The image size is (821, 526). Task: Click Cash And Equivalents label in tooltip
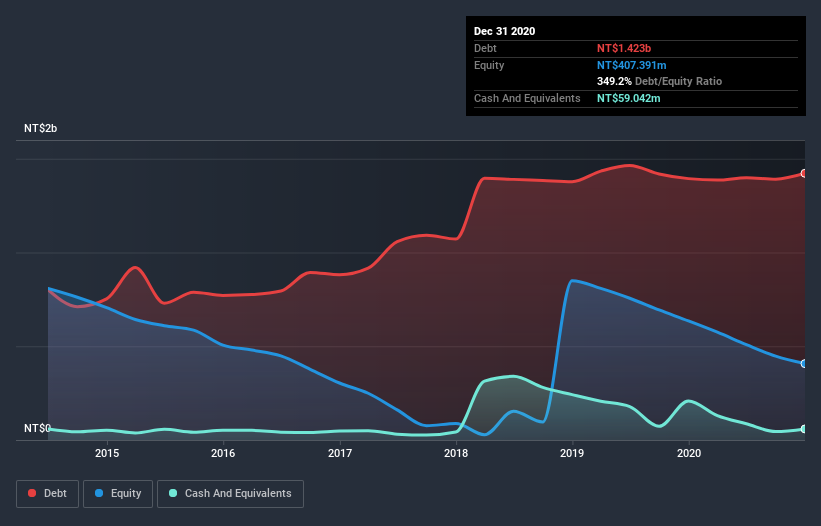point(527,98)
